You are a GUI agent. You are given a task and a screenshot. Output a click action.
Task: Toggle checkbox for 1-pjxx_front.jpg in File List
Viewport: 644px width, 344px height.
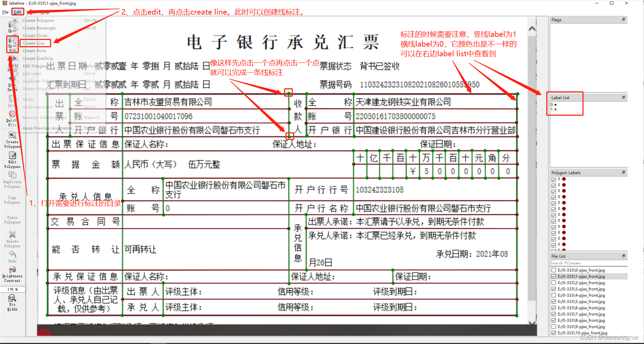(554, 276)
